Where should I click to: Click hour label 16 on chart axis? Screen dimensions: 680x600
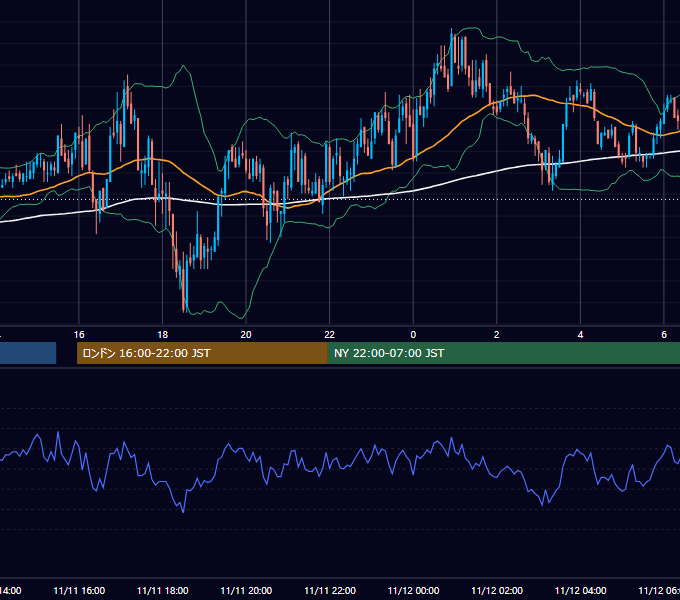click(79, 335)
